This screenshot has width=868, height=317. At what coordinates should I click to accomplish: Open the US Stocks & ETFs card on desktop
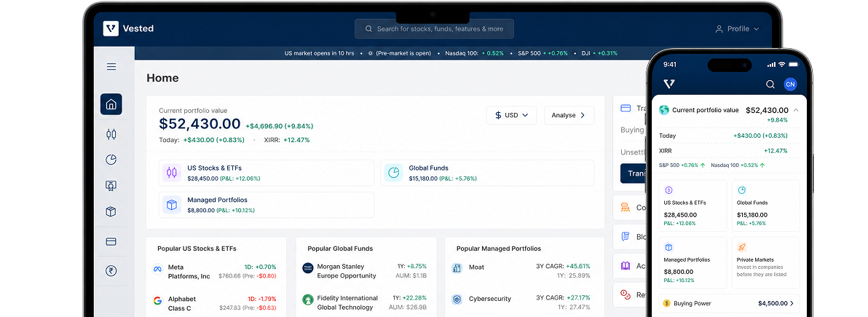pos(267,173)
